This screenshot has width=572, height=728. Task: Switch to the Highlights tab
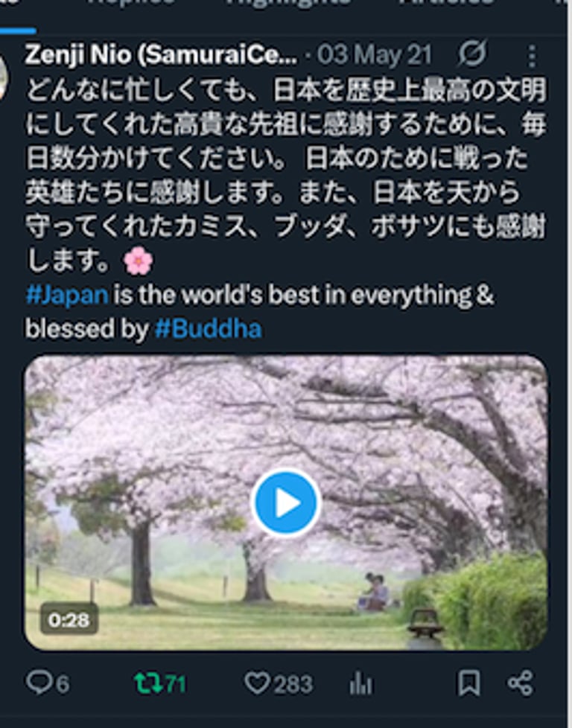click(288, 4)
